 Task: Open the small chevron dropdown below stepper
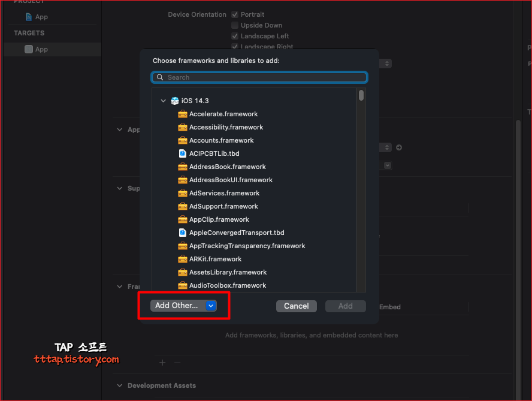click(388, 165)
